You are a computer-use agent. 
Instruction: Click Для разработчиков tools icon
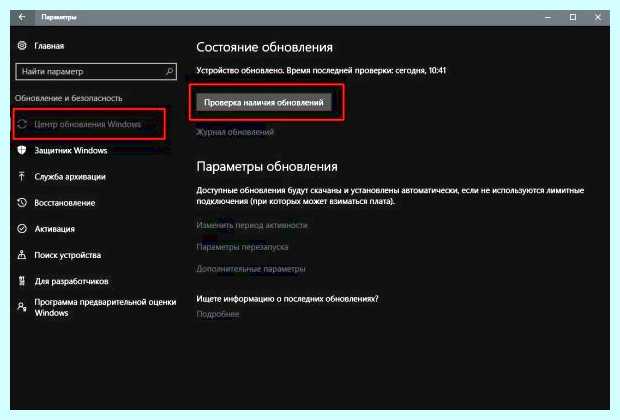pos(22,281)
